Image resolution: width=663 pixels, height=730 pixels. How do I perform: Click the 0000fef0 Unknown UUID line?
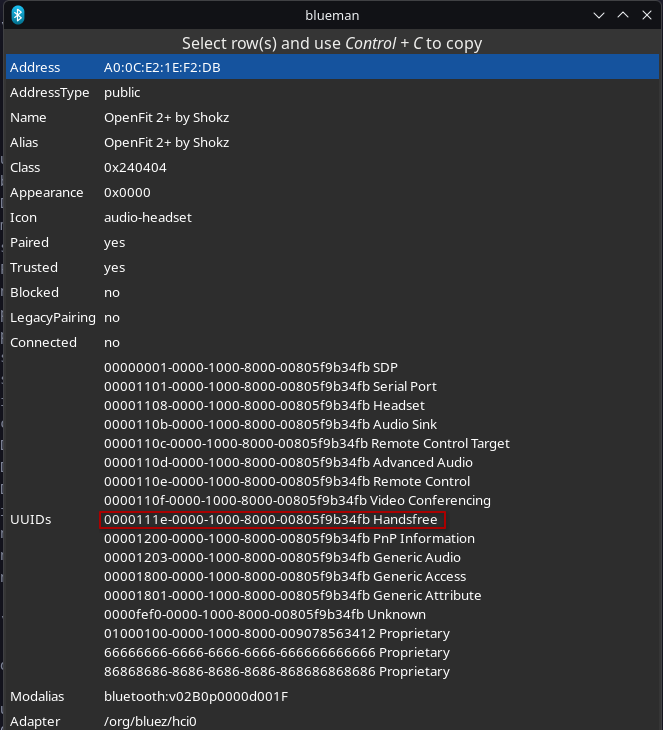pos(264,615)
